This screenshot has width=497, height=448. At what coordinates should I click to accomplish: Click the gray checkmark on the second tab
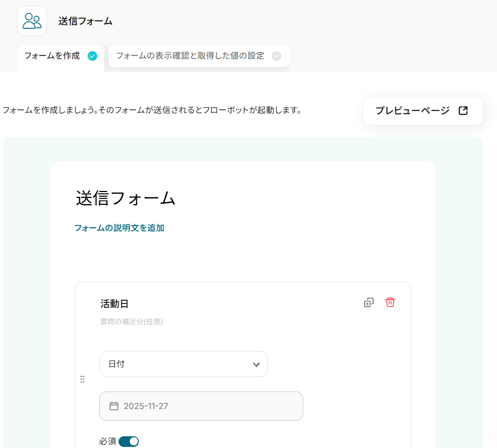[276, 56]
